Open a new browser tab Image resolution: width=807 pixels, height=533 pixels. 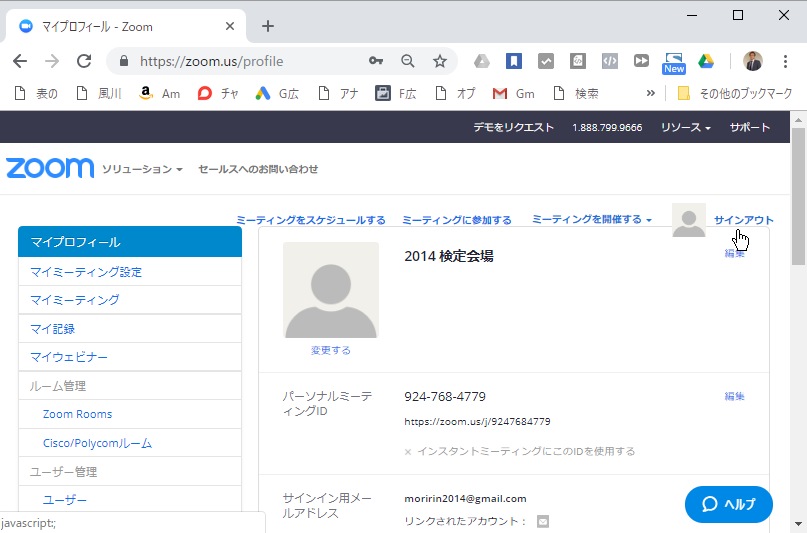pyautogui.click(x=268, y=26)
